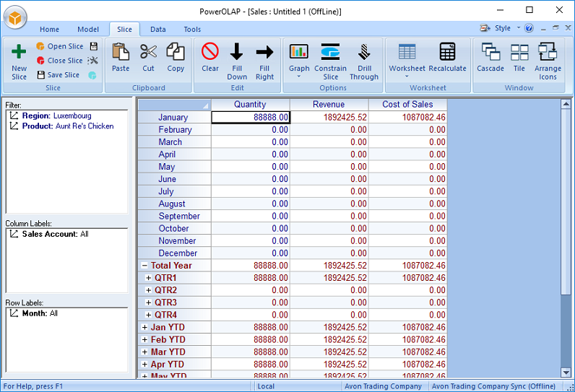The image size is (575, 392).
Task: Click the blue help question mark icon
Action: pos(529,28)
